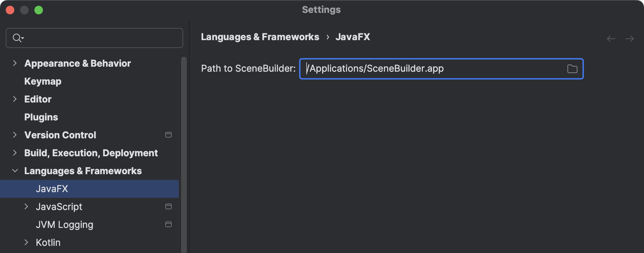
Task: Expand the Kotlin settings node
Action: click(x=26, y=242)
